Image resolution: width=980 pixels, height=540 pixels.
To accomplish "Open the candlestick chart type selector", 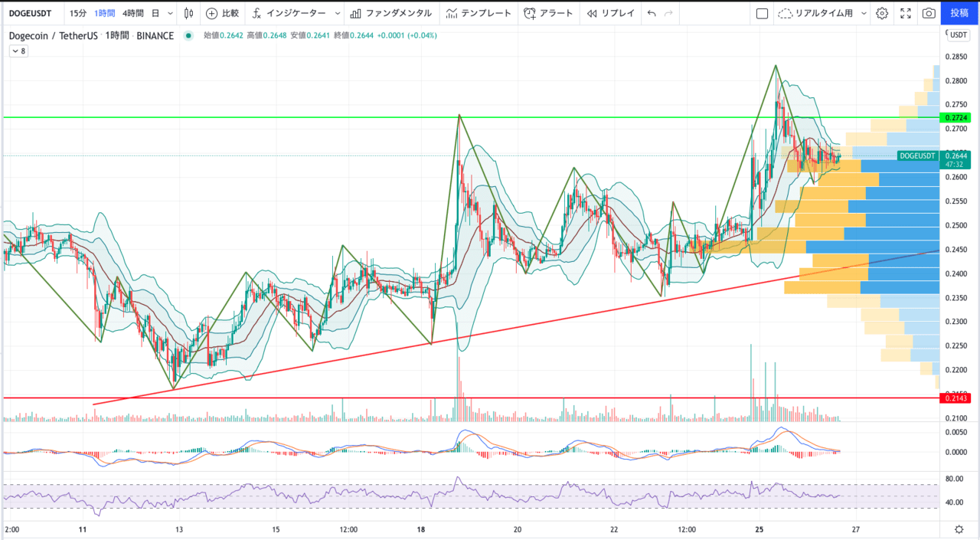I will tap(188, 13).
